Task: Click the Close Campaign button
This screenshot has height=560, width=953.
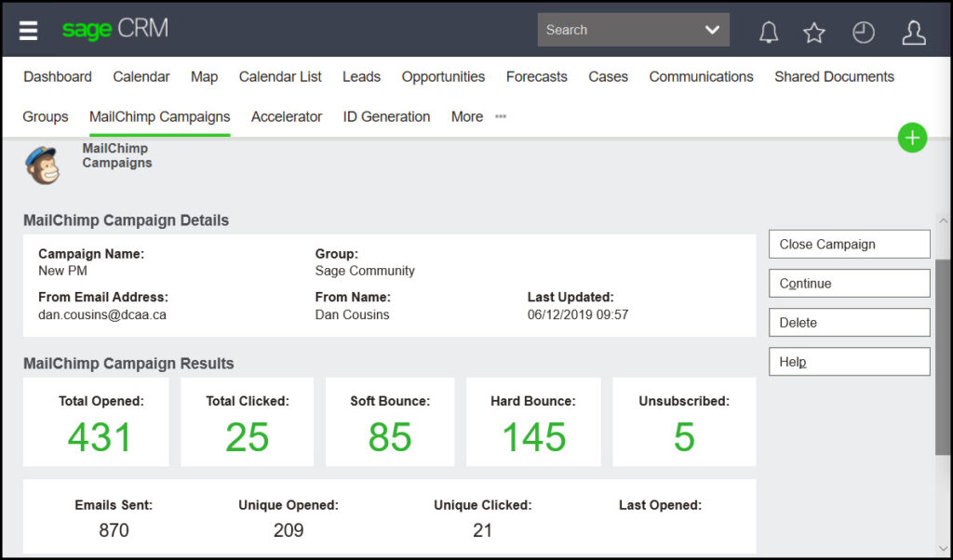Action: coord(849,244)
